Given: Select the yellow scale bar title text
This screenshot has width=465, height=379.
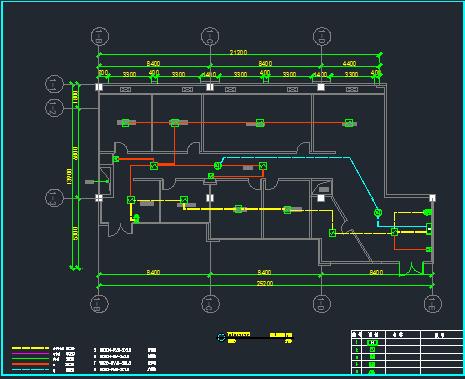Looking at the screenshot, I should pyautogui.click(x=239, y=334).
